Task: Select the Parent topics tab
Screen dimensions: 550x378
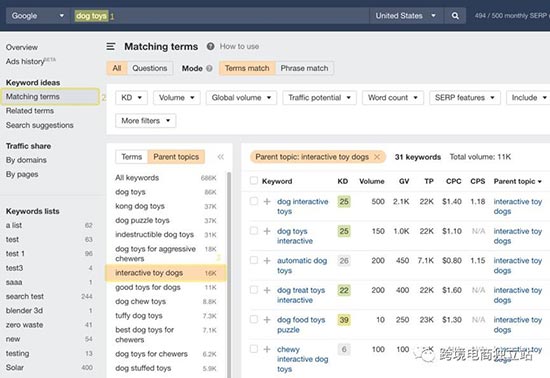Action: click(x=176, y=157)
